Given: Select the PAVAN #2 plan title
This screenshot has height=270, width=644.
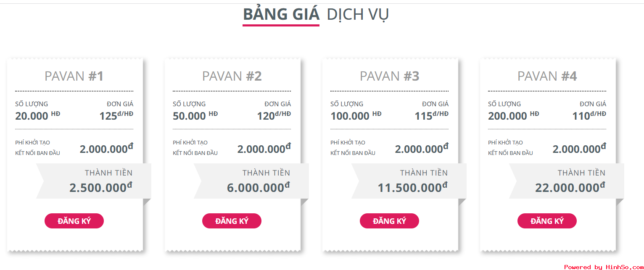Looking at the screenshot, I should [x=232, y=76].
